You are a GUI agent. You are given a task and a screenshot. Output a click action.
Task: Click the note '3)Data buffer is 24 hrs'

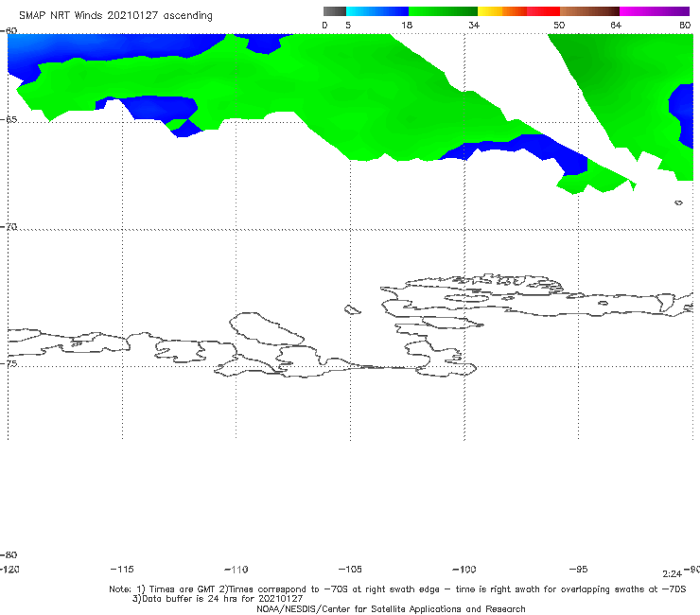(x=218, y=599)
